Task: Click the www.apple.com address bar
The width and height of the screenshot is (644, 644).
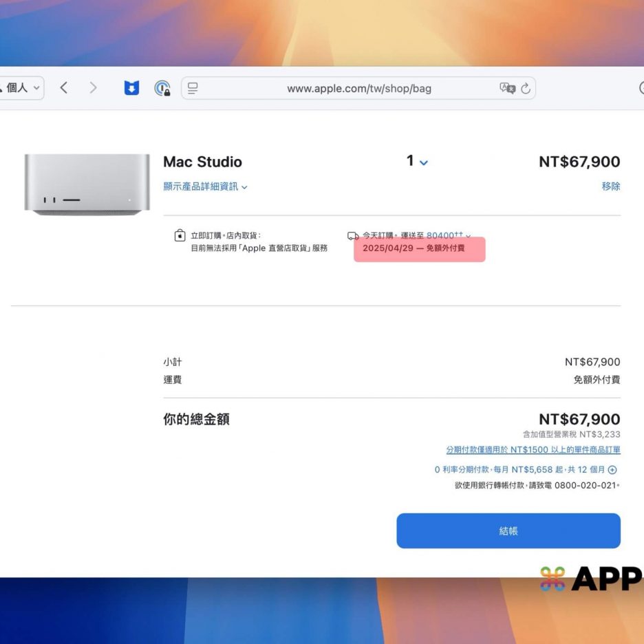Action: click(x=358, y=88)
